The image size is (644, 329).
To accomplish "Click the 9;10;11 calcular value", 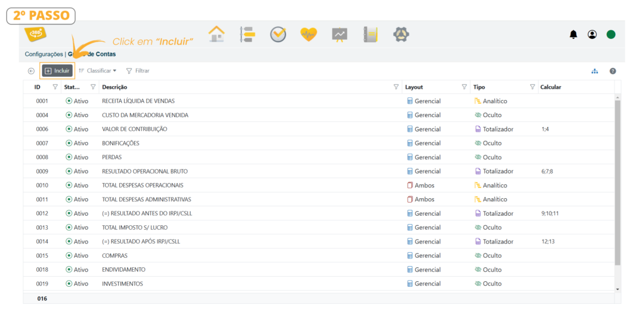I will (x=550, y=214).
